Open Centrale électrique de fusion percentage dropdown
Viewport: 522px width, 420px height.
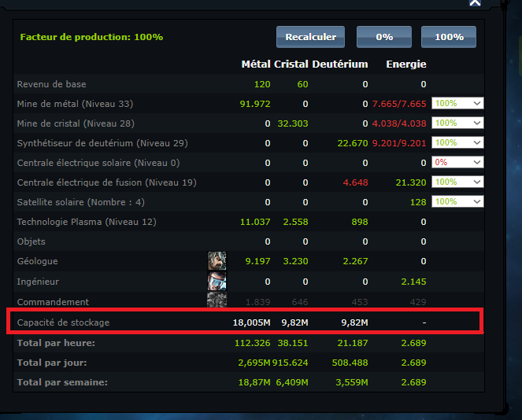(x=457, y=182)
